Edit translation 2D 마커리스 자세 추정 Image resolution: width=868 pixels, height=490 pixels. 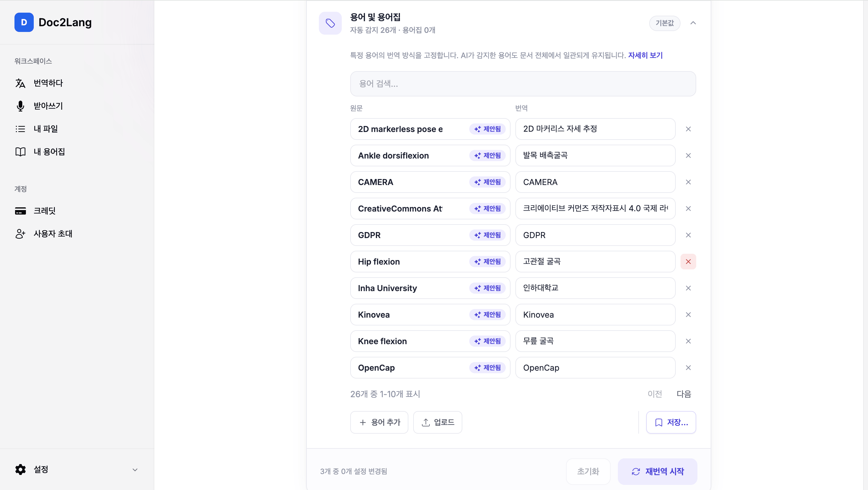pos(596,129)
